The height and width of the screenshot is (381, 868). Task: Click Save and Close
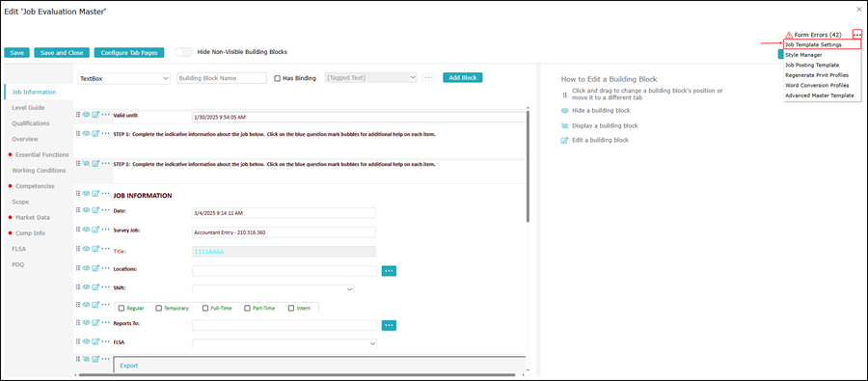[x=62, y=53]
